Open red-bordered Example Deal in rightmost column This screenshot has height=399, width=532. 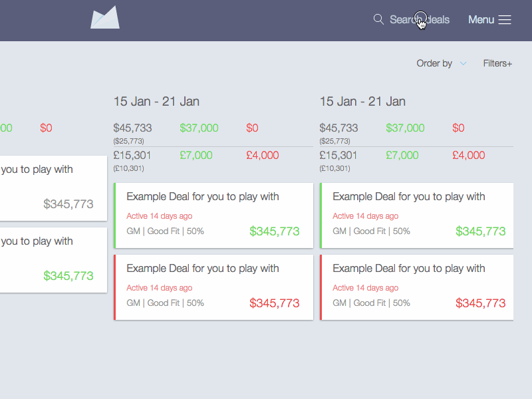tap(417, 287)
